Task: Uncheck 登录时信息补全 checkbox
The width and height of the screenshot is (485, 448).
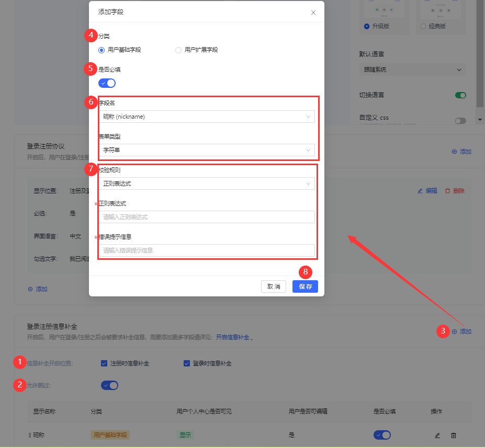Action: point(187,363)
